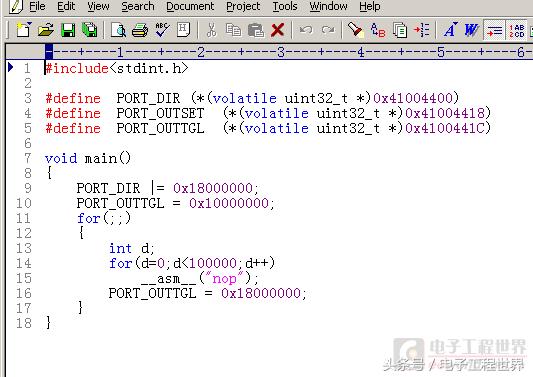
Task: Toggle Word Wrap W icon
Action: pyautogui.click(x=471, y=30)
